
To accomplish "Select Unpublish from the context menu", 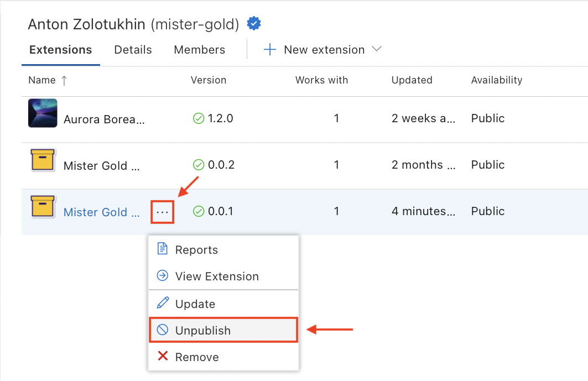I will coord(223,330).
